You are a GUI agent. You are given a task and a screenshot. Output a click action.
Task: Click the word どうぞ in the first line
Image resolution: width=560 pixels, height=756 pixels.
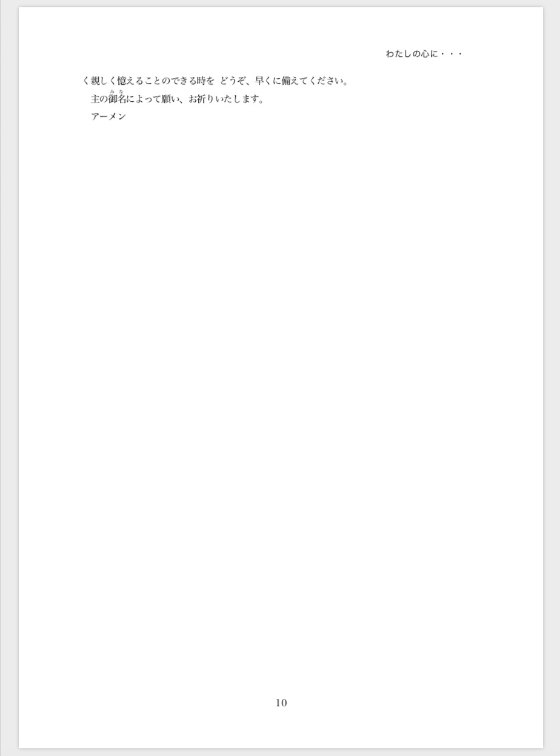click(233, 81)
